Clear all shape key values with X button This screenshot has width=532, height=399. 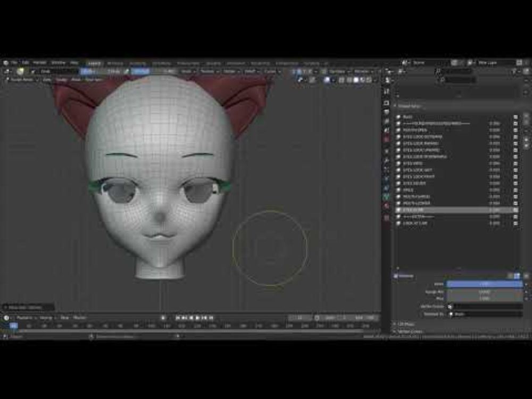(526, 276)
